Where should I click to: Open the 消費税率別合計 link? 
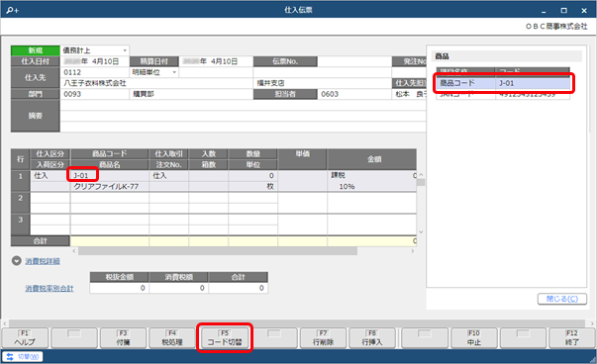pyautogui.click(x=50, y=289)
